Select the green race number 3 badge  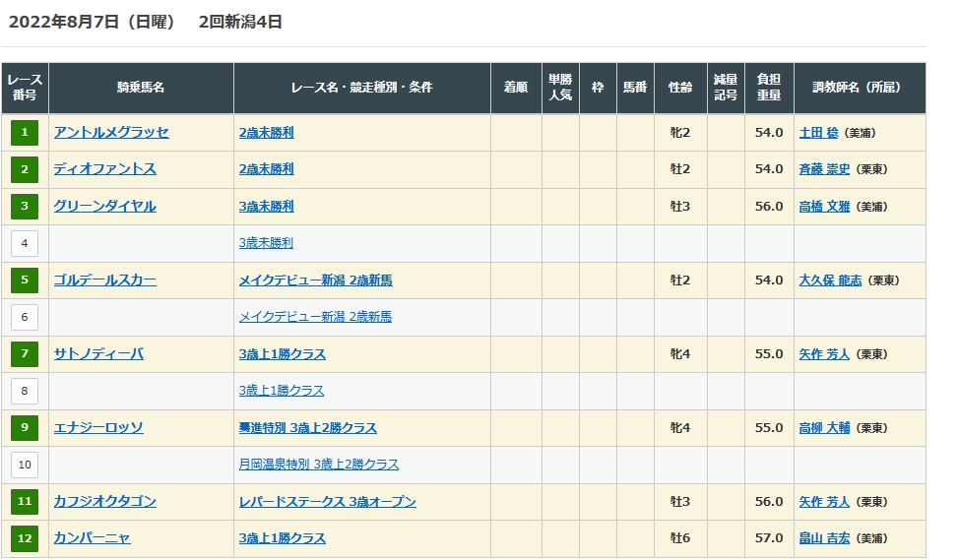point(25,207)
